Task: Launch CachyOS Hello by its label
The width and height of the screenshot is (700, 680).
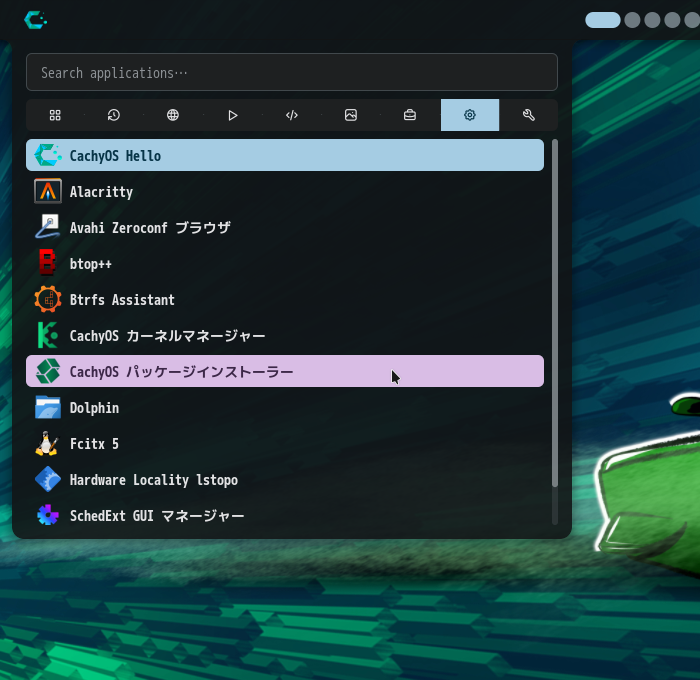Action: [x=115, y=156]
